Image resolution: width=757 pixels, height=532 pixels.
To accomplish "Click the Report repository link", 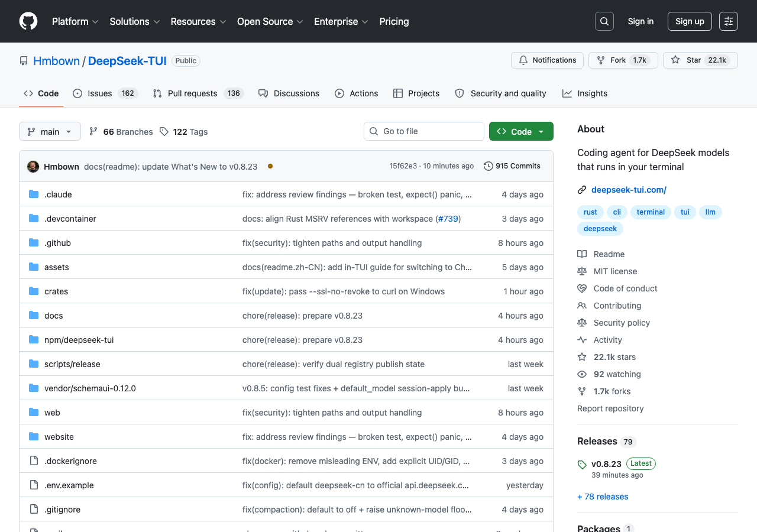I will (610, 408).
